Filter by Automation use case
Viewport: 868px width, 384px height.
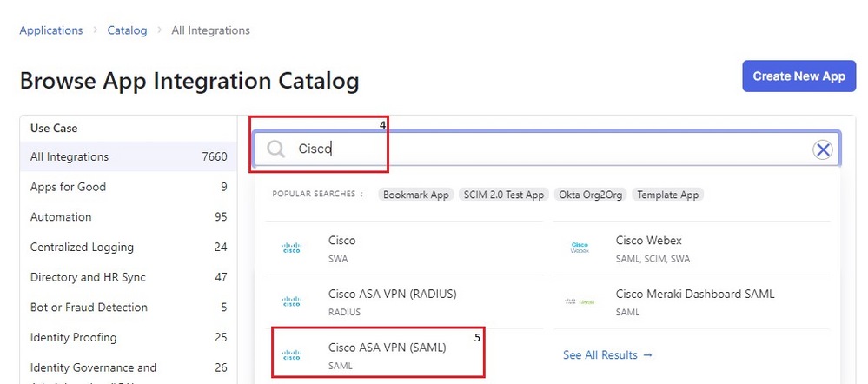[x=61, y=217]
